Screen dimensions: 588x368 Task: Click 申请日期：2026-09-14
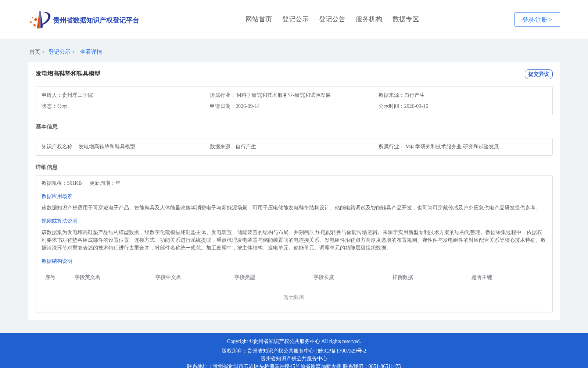[235, 106]
